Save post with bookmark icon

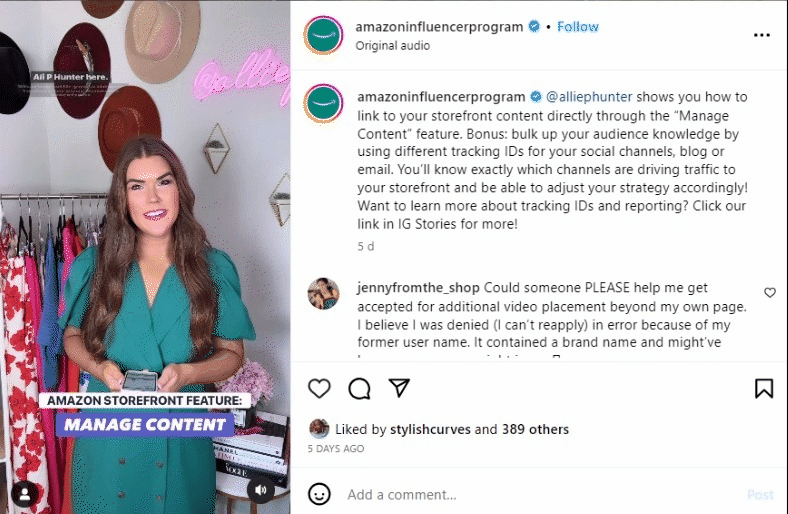click(764, 388)
